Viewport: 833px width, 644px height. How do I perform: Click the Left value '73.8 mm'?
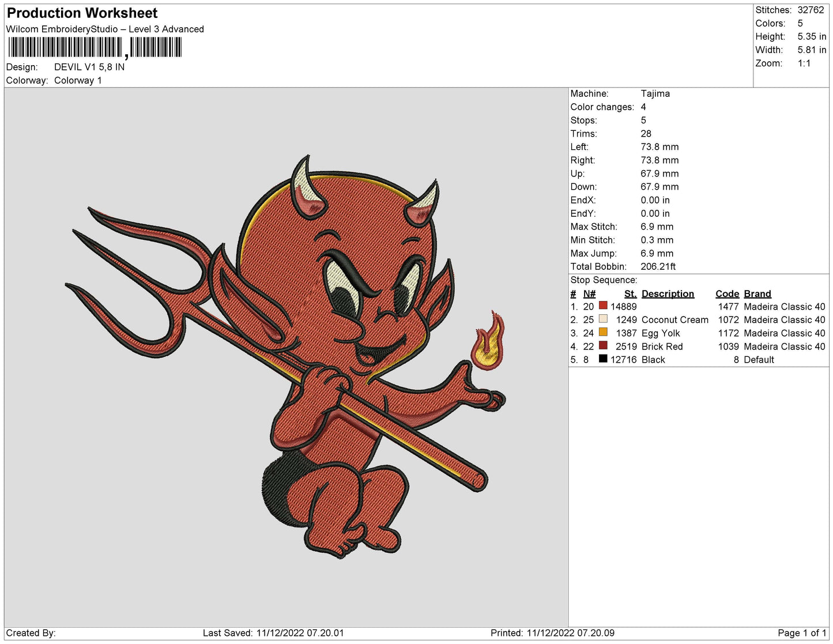click(x=659, y=147)
